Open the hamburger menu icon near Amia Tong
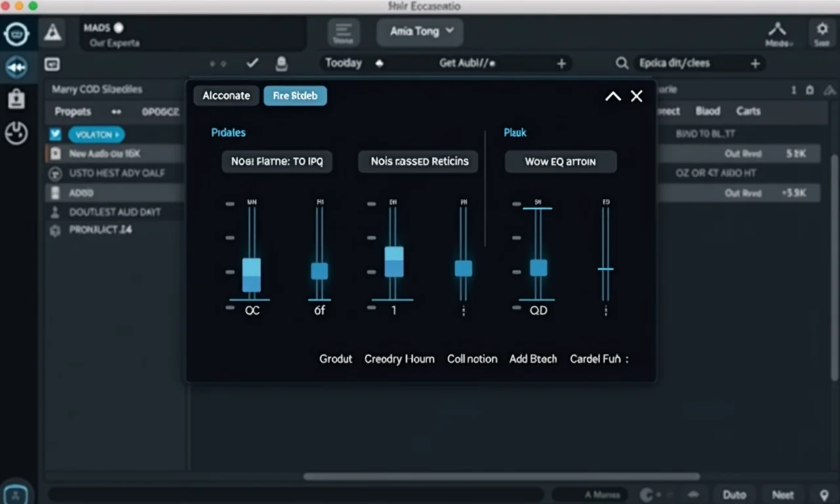 (343, 31)
